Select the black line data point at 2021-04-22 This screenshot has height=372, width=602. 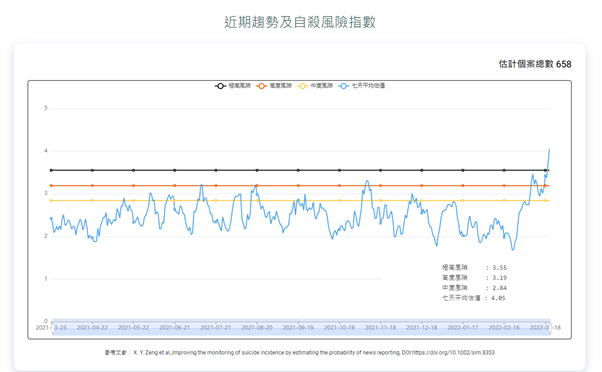pyautogui.click(x=92, y=170)
